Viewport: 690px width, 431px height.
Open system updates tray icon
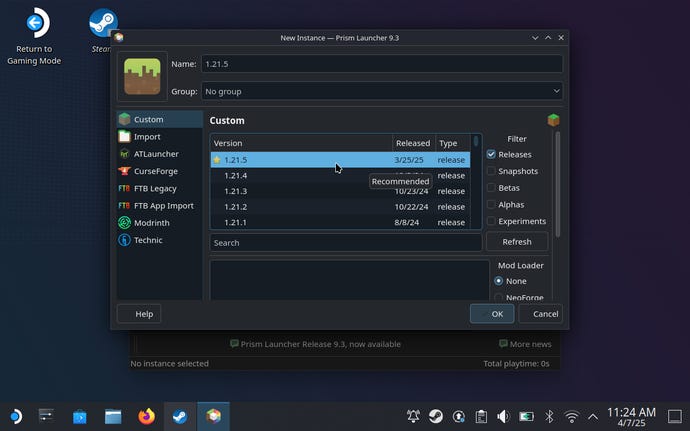tap(459, 416)
